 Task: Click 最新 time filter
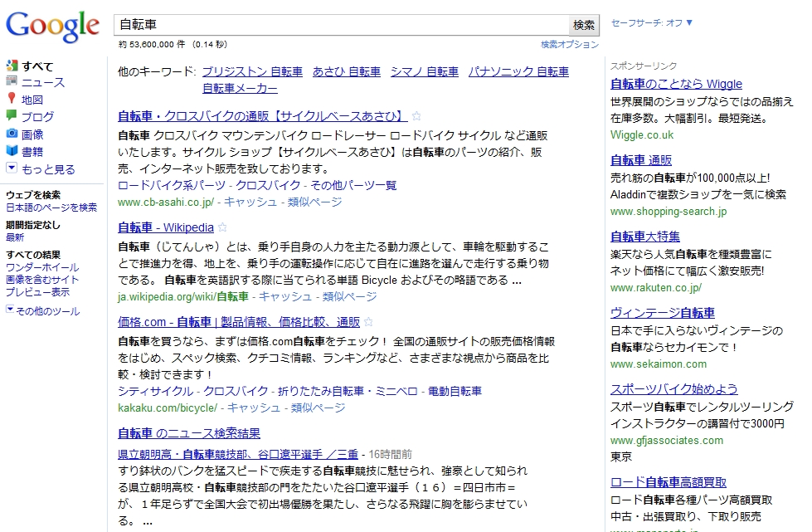coord(15,237)
